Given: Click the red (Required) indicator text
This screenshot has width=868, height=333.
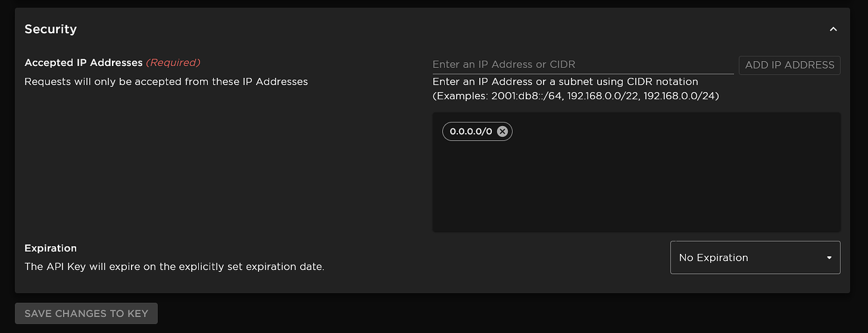Looking at the screenshot, I should [x=173, y=63].
